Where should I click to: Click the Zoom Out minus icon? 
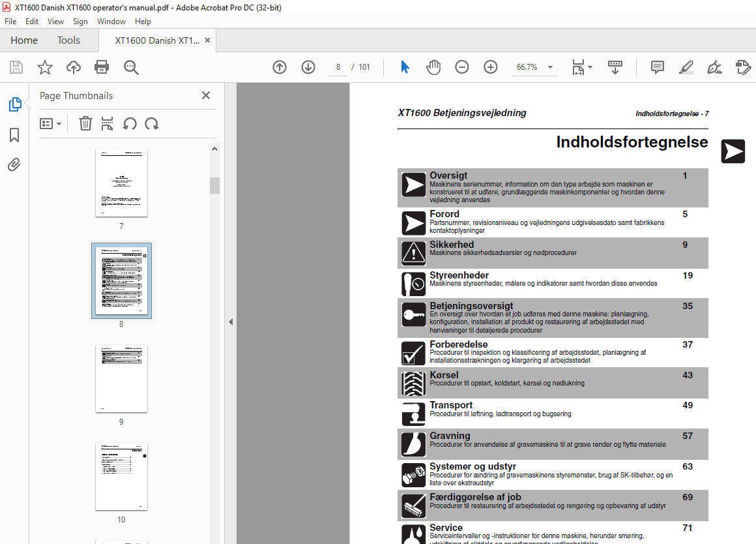(462, 67)
